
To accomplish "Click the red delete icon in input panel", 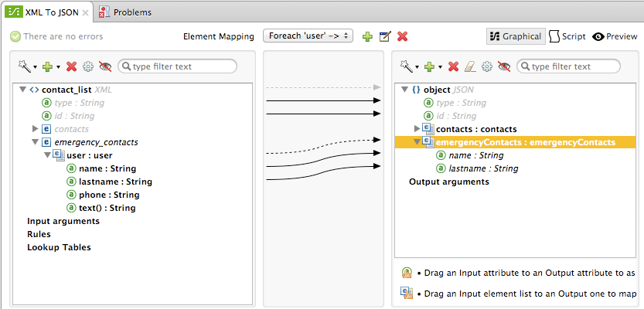I will pyautogui.click(x=72, y=66).
